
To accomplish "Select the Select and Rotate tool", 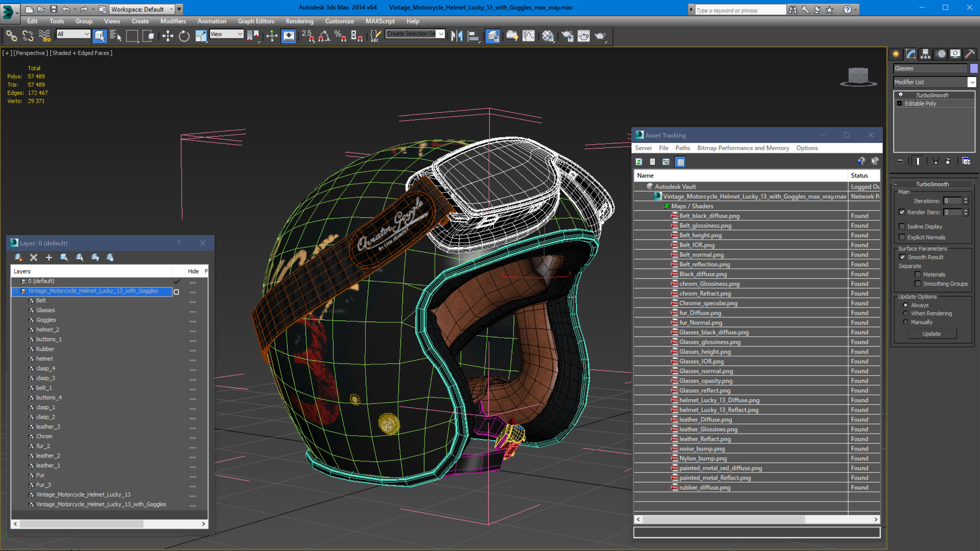I will (184, 36).
